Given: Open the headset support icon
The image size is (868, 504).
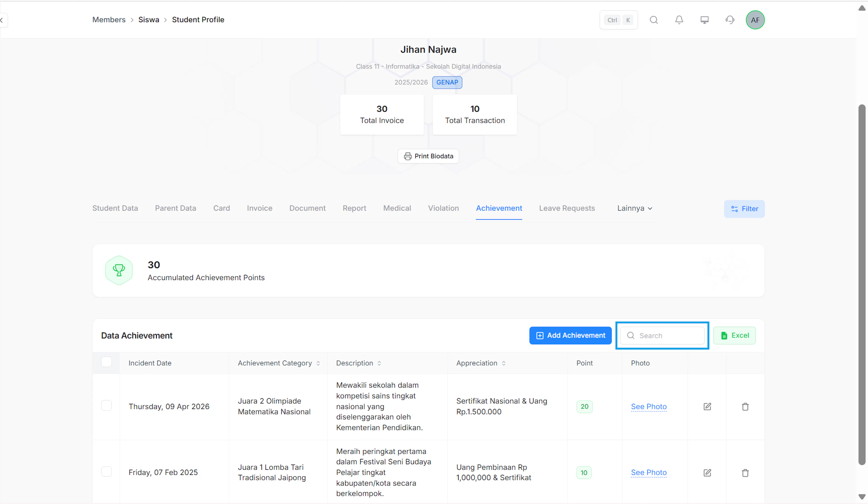Looking at the screenshot, I should [729, 20].
